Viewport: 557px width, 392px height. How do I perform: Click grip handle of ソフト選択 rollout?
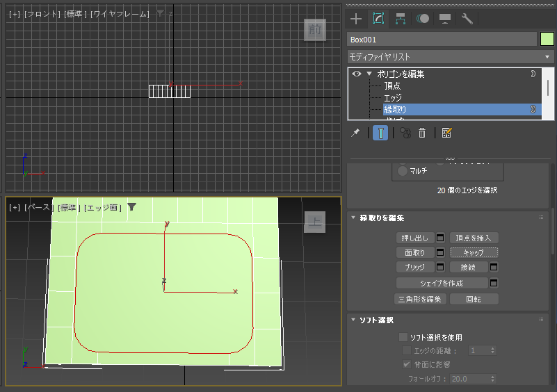542,320
